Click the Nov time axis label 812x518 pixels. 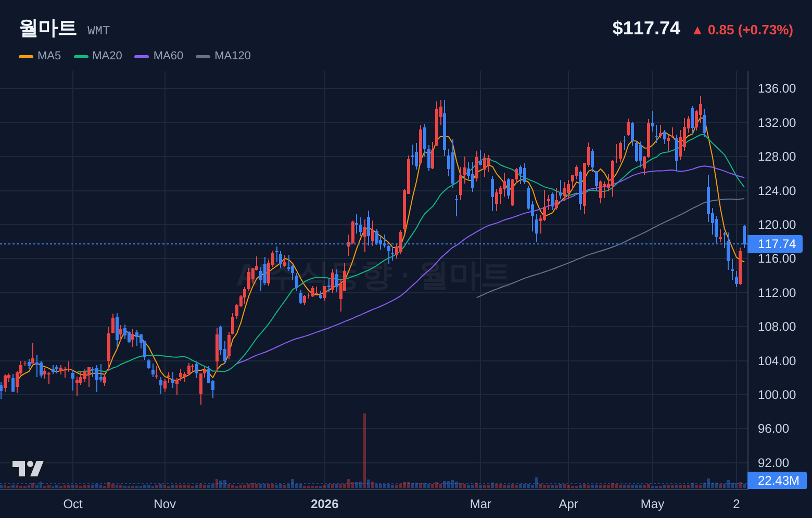click(165, 504)
